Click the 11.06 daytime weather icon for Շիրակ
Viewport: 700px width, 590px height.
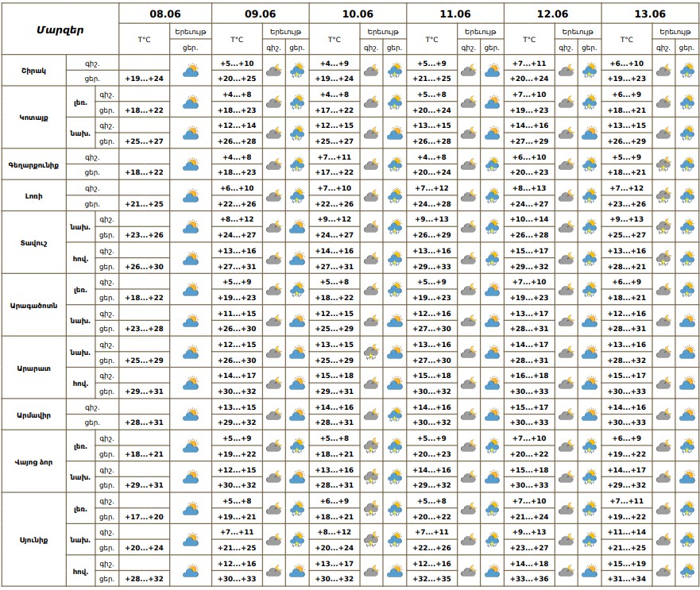tap(492, 71)
